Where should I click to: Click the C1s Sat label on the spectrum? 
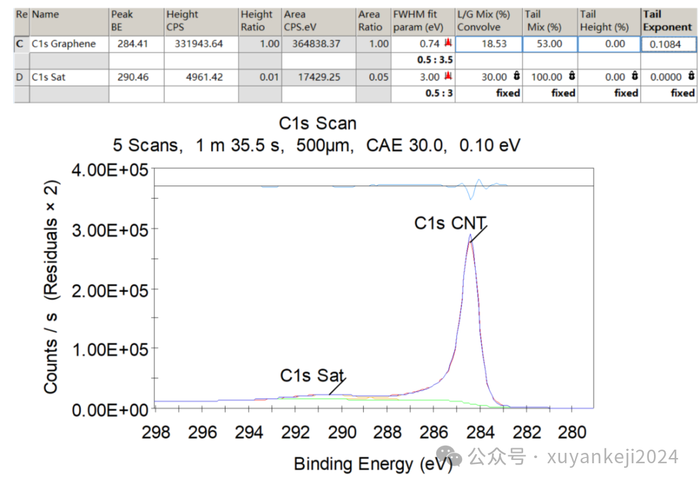point(312,375)
